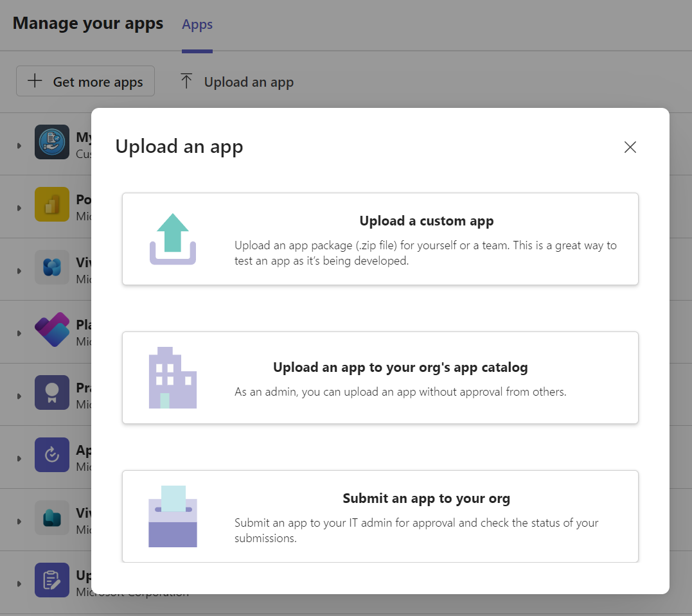Open the Approvals app icon
Screen dimensions: 692x616
point(52,455)
